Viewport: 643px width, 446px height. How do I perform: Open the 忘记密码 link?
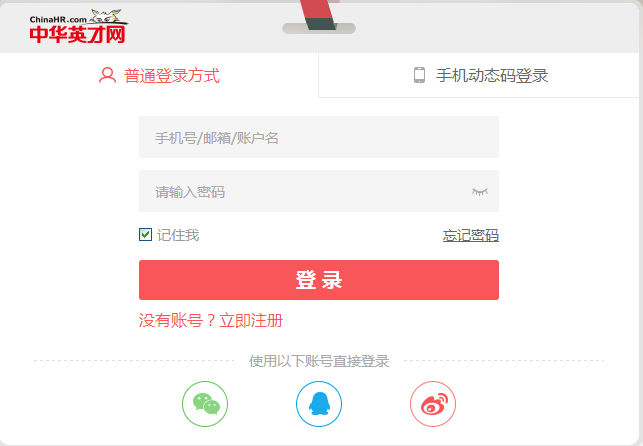pyautogui.click(x=471, y=235)
